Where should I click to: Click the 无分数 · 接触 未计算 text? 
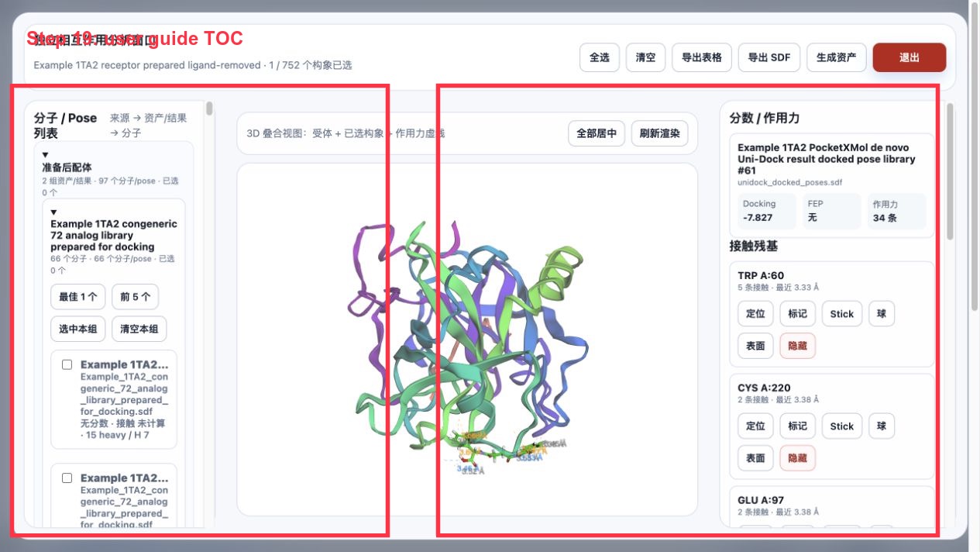coord(122,423)
